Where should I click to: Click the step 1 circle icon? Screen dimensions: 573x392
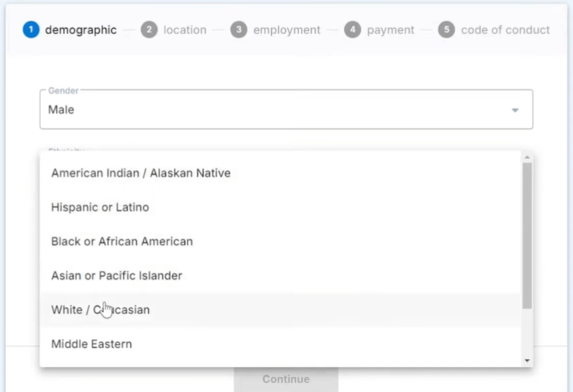(x=30, y=30)
